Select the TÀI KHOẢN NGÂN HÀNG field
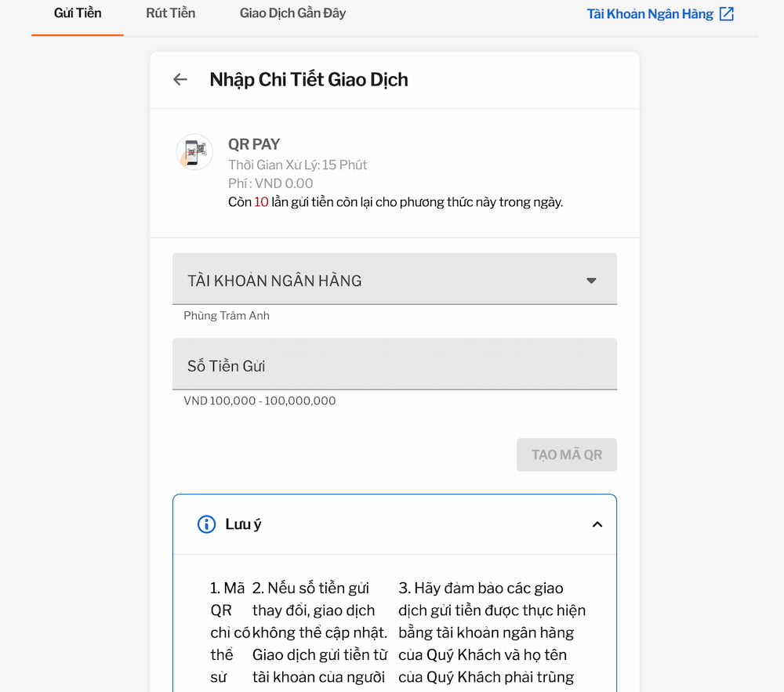This screenshot has width=784, height=692. 376,280
